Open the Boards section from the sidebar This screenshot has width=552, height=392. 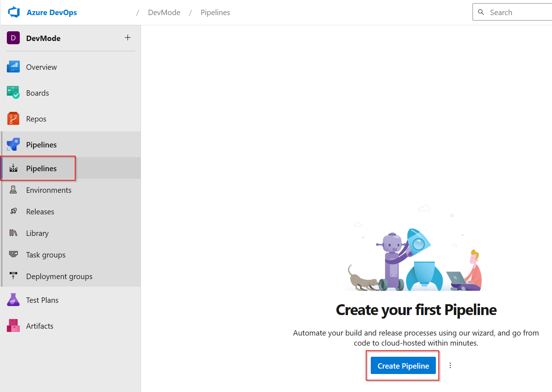click(13, 92)
